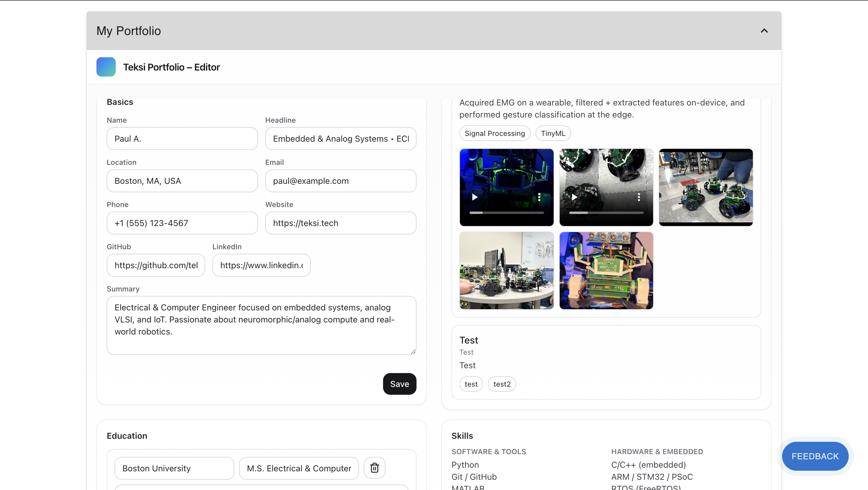Click the Name field with Paul A.
868x490 pixels.
coord(182,139)
